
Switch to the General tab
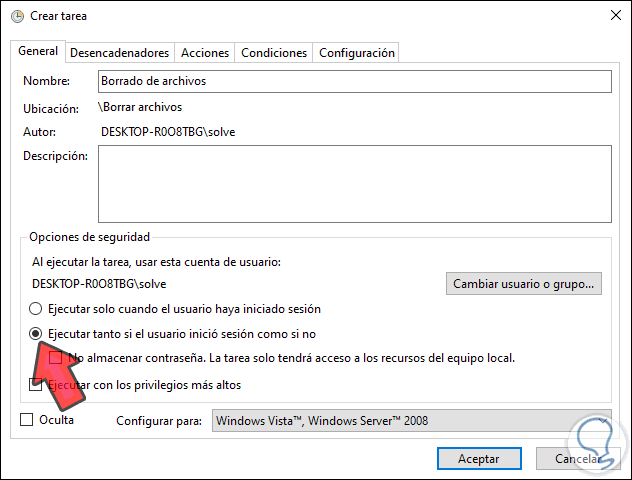coord(38,52)
